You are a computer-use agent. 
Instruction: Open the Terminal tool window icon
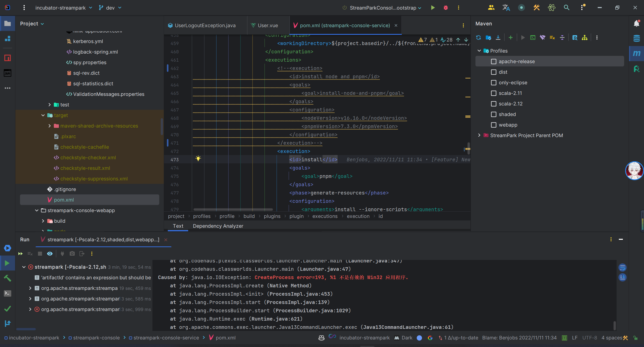pos(8,293)
